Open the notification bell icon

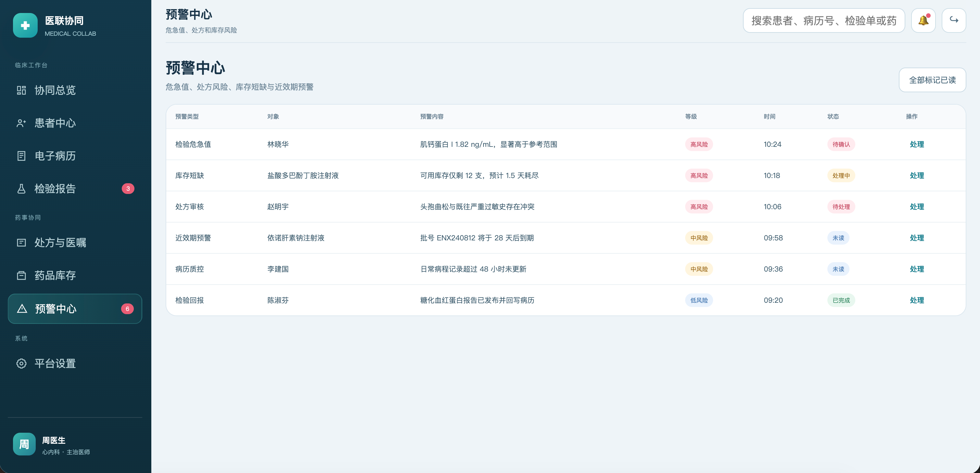(923, 20)
